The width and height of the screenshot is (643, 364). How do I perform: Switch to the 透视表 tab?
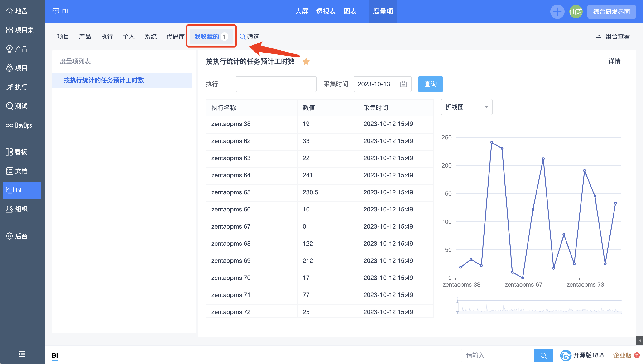click(x=326, y=11)
